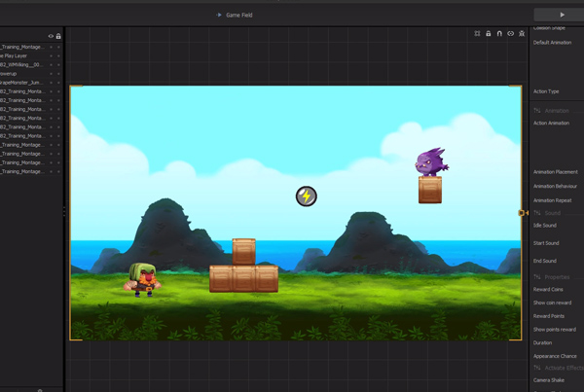Select the B2_WMViking layer row
Image resolution: width=584 pixels, height=392 pixels.
click(30, 65)
